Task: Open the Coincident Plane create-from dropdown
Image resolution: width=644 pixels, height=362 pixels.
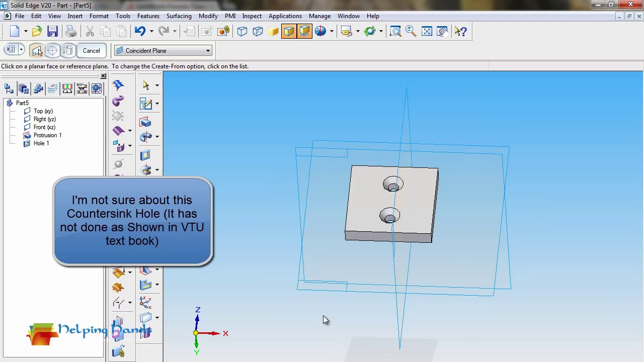Action: coord(163,50)
